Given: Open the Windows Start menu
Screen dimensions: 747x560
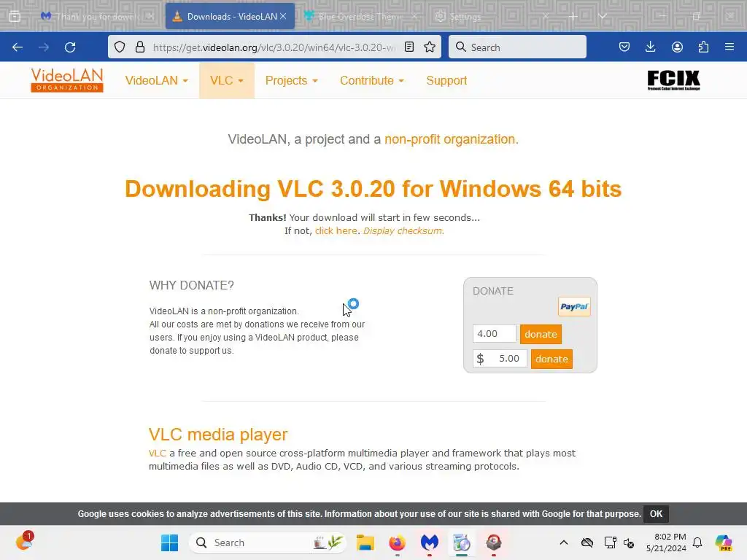Looking at the screenshot, I should tap(169, 542).
